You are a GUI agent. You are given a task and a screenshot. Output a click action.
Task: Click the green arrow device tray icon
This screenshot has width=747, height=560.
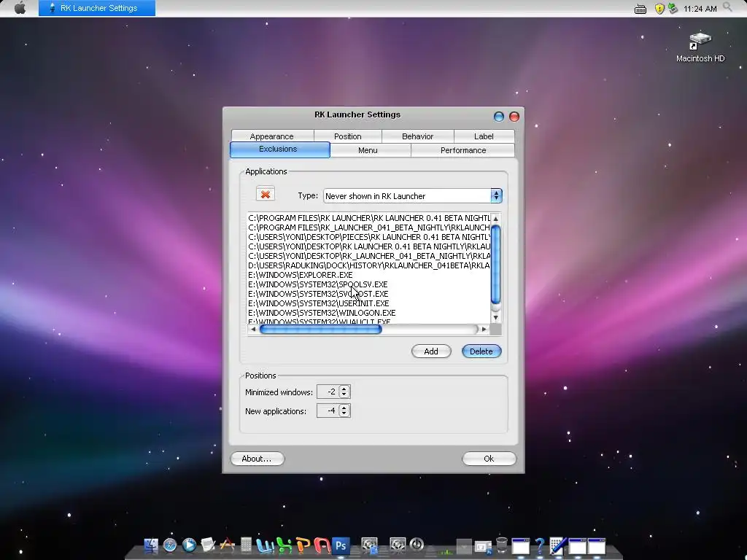click(673, 9)
